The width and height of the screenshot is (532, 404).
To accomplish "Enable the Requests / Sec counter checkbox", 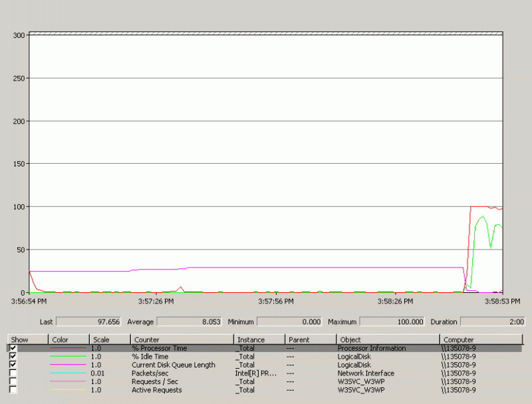I will (x=15, y=382).
